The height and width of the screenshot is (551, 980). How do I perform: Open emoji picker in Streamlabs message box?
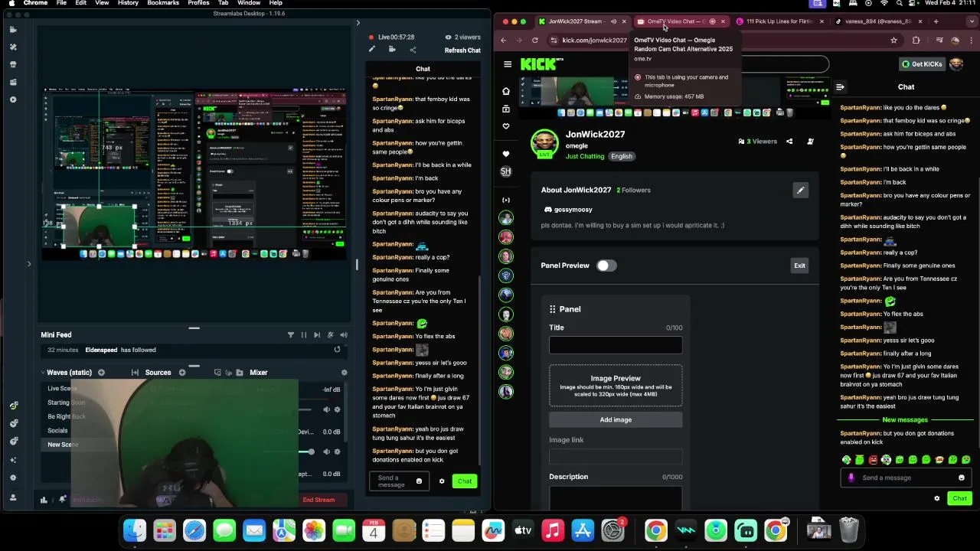419,481
